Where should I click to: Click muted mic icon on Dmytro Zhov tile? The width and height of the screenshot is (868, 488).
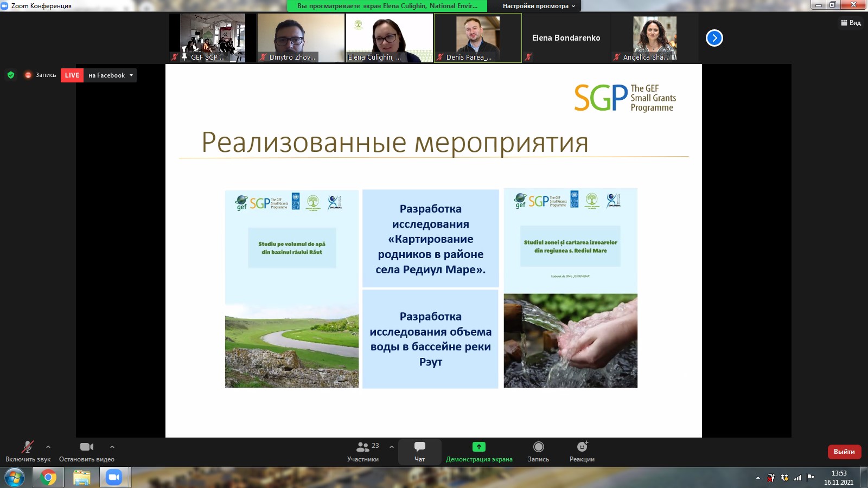point(263,57)
